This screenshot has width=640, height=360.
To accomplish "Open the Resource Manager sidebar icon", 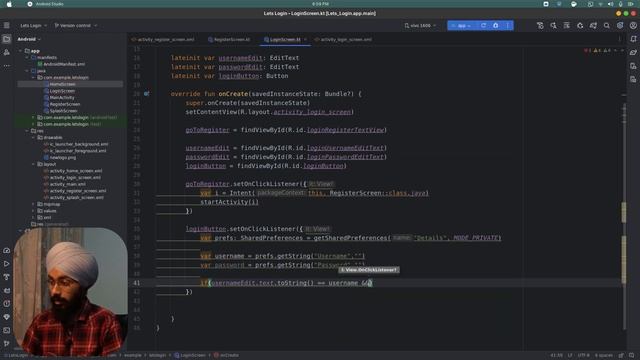I will [7, 52].
